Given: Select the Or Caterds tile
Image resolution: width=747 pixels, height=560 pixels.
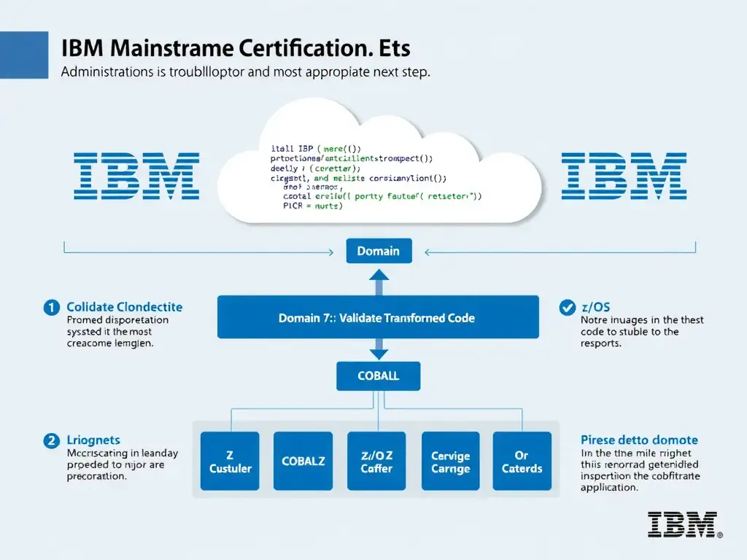Looking at the screenshot, I should pos(522,461).
